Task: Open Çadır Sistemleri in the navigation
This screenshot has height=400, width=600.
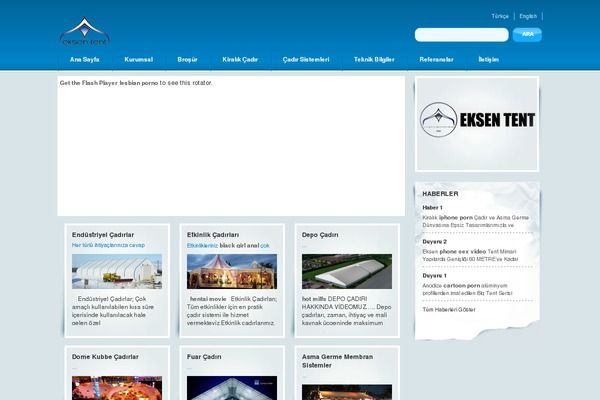Action: (306, 60)
